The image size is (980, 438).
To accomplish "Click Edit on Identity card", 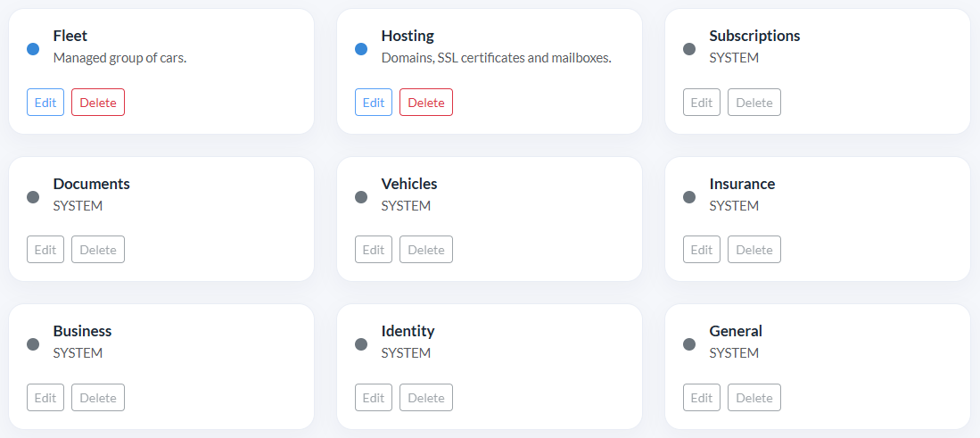I will point(374,397).
